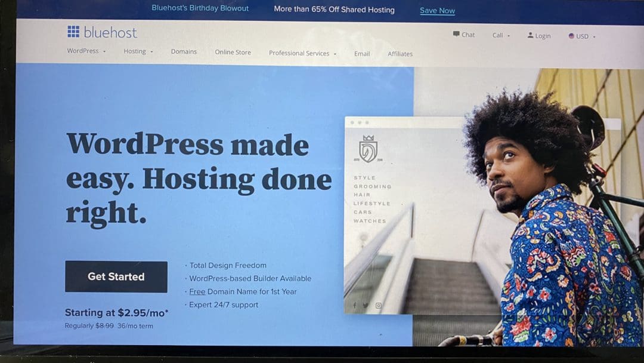This screenshot has width=644, height=363.
Task: Open the Call options caret
Action: [507, 35]
